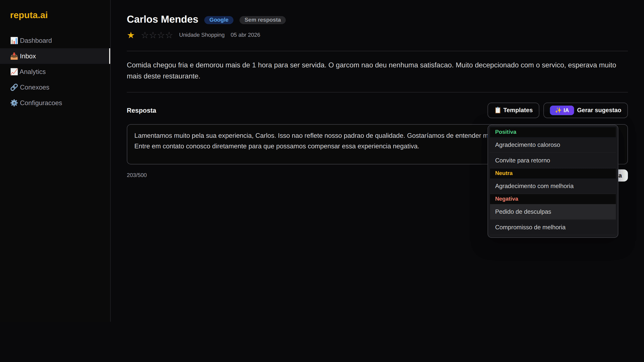Image resolution: width=644 pixels, height=362 pixels.
Task: Click the purple IA sparkle badge
Action: (x=562, y=110)
